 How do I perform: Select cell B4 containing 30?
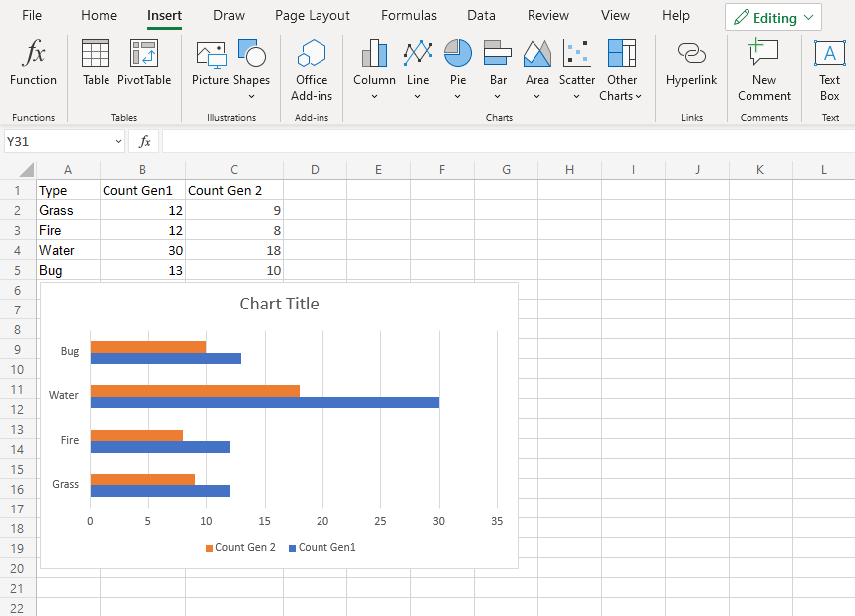click(x=142, y=250)
